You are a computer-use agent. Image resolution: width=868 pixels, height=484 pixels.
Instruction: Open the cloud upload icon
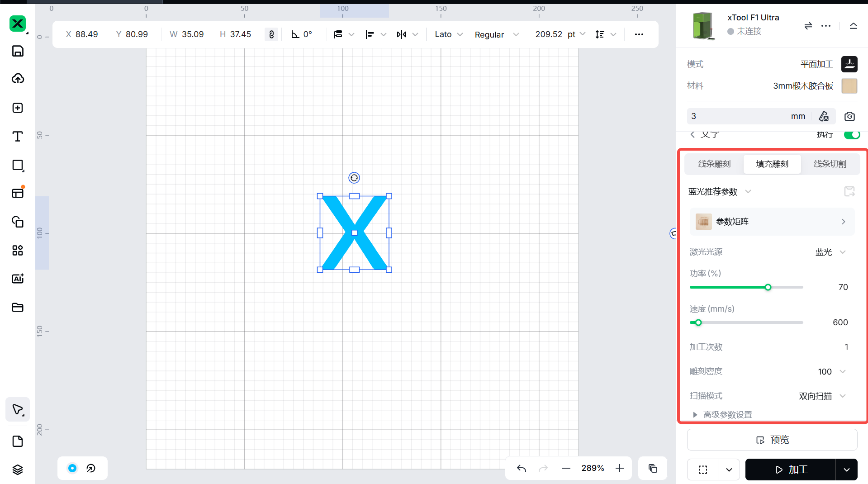[18, 79]
